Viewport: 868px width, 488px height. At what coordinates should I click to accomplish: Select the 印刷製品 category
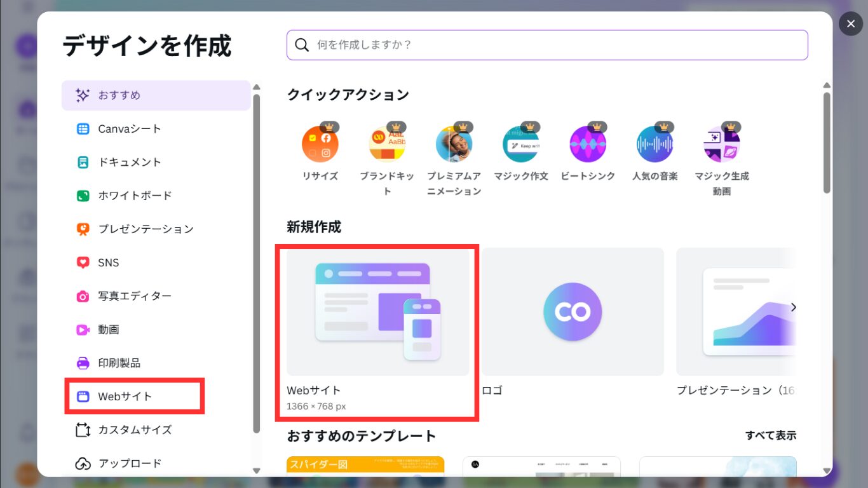pos(156,363)
